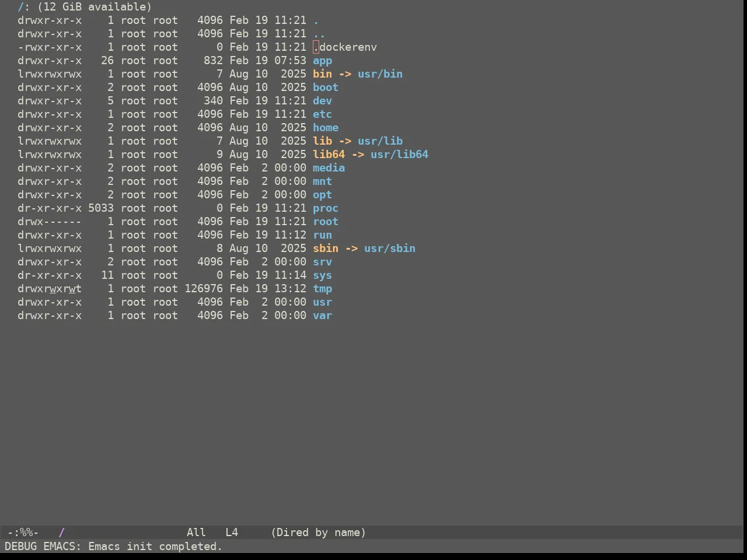Open the media directory entry
This screenshot has height=560, width=747.
[x=329, y=168]
